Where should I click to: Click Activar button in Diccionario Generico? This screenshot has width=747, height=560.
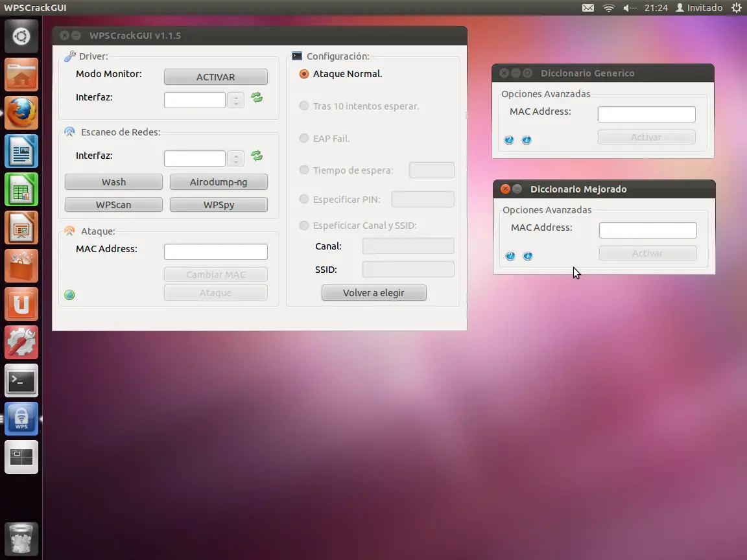pyautogui.click(x=646, y=137)
